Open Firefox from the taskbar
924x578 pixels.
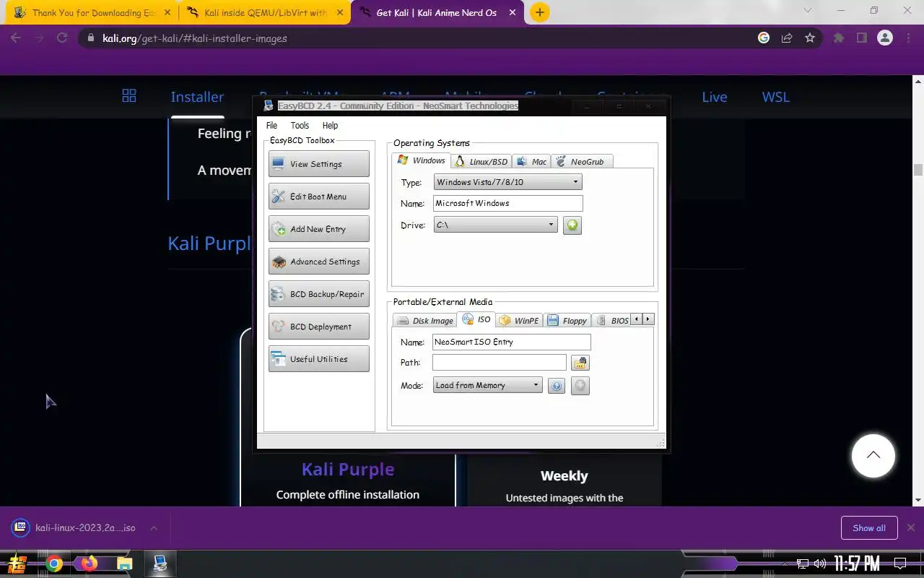point(89,564)
